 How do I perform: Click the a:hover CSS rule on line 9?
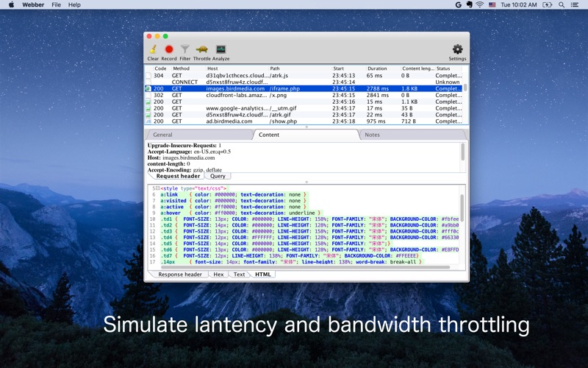tap(240, 213)
